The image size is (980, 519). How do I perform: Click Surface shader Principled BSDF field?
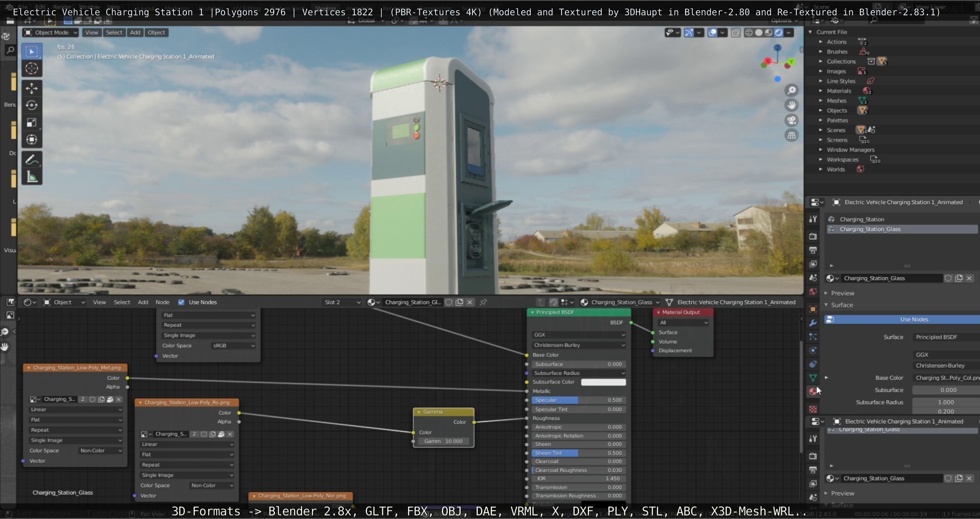click(946, 337)
